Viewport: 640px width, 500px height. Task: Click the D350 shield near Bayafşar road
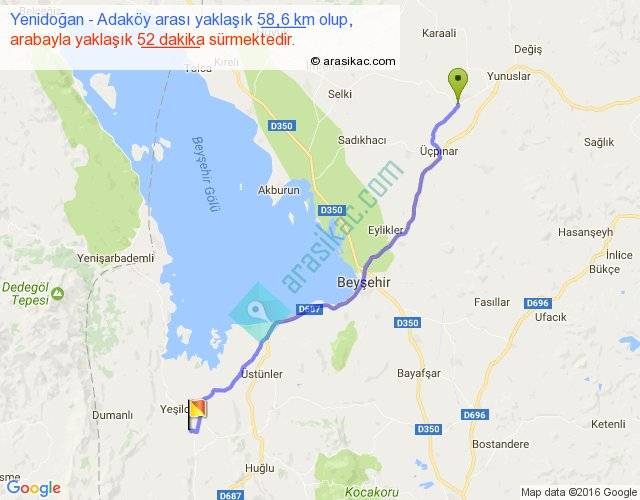[x=428, y=429]
